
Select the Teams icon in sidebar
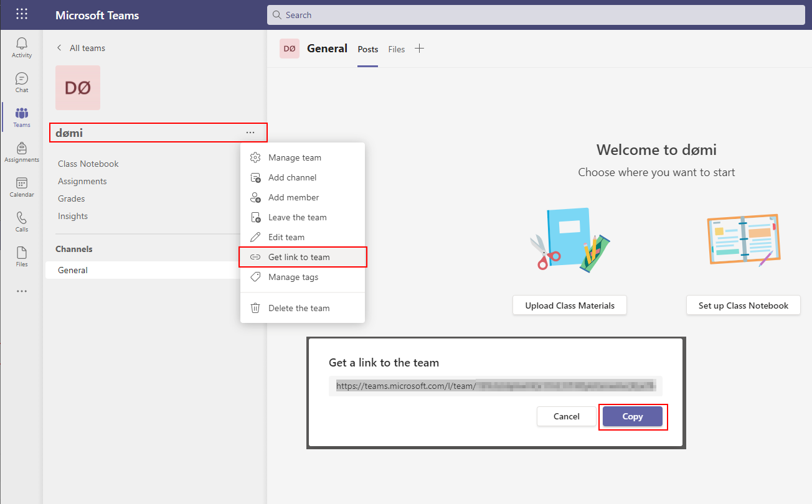click(22, 113)
